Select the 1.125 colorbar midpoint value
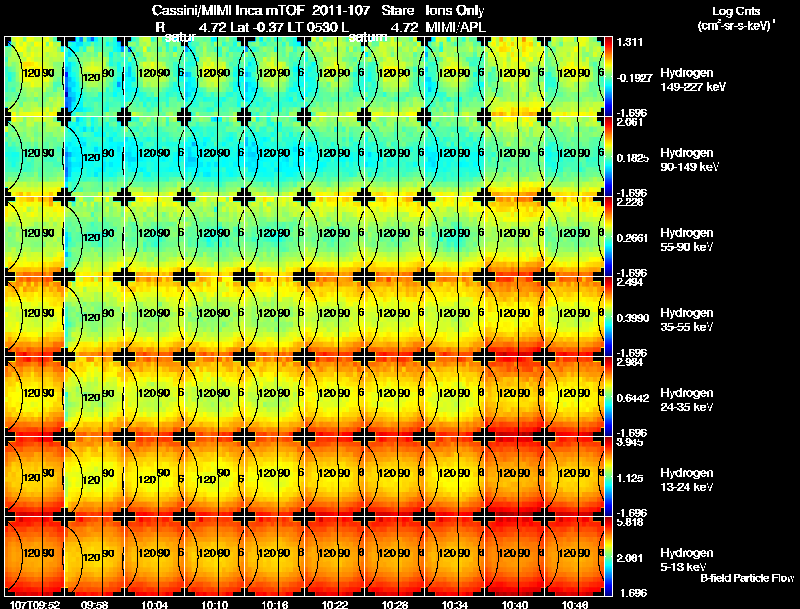Image resolution: width=800 pixels, height=609 pixels. [630, 478]
